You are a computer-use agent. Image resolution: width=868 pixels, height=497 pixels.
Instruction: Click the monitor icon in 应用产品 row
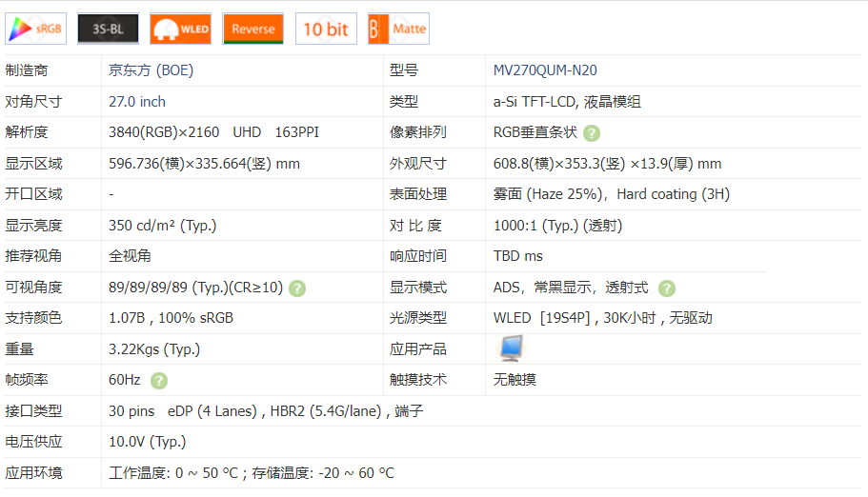[x=511, y=348]
